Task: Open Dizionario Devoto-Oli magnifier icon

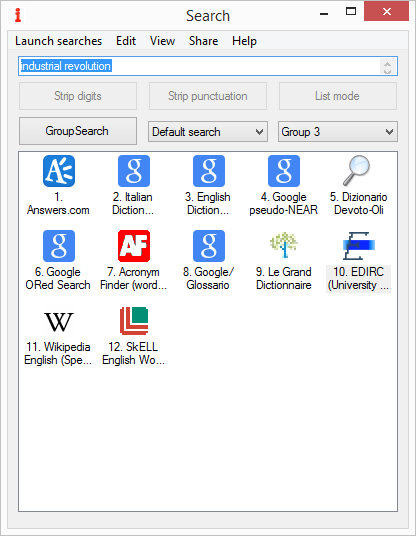Action: 357,171
